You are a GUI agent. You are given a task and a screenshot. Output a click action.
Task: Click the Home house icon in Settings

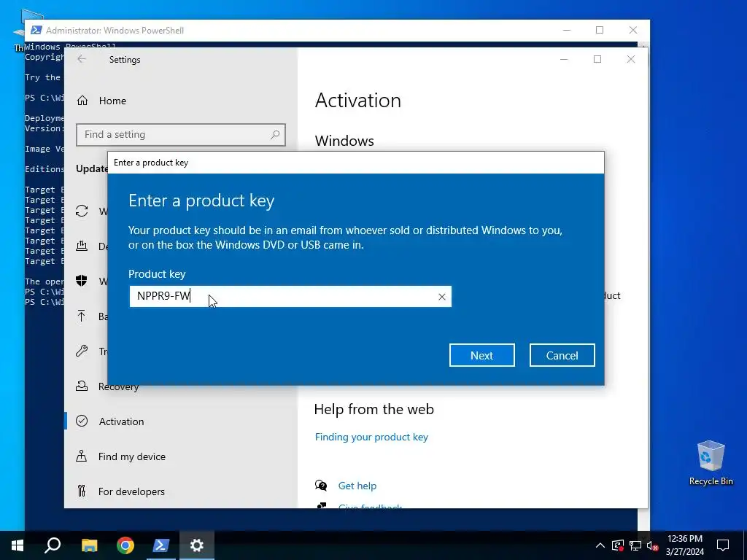82,101
